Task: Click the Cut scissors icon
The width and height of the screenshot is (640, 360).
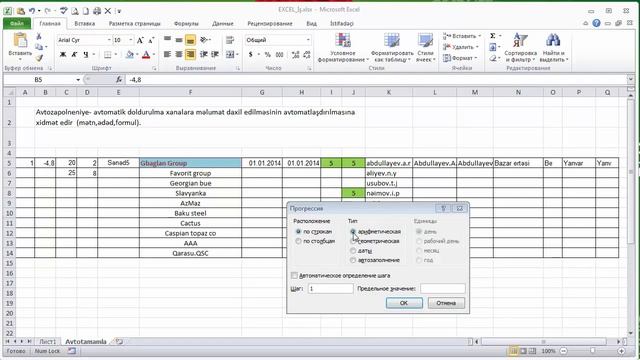Action: click(39, 37)
